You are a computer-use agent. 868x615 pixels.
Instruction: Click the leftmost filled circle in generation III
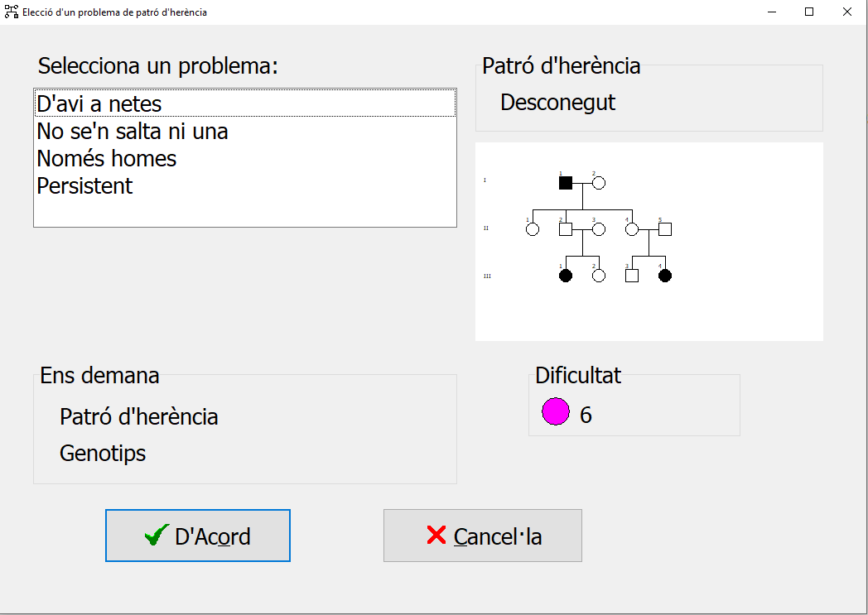tap(566, 276)
